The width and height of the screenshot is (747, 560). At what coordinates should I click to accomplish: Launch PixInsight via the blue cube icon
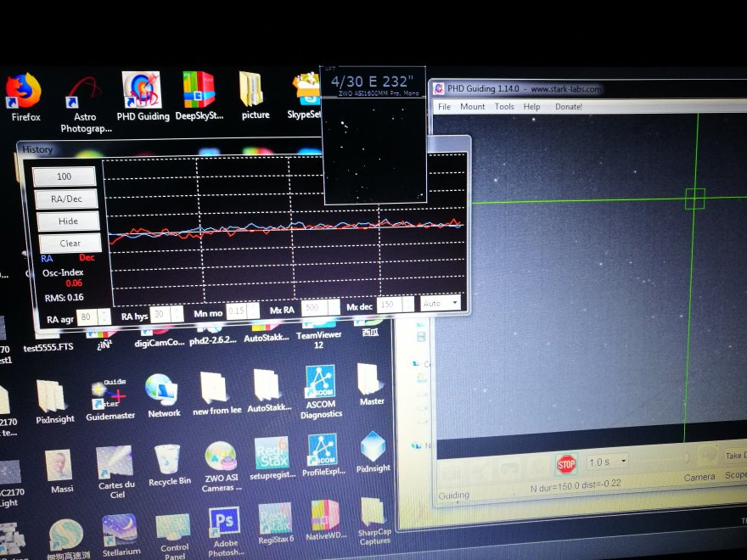[x=373, y=452]
